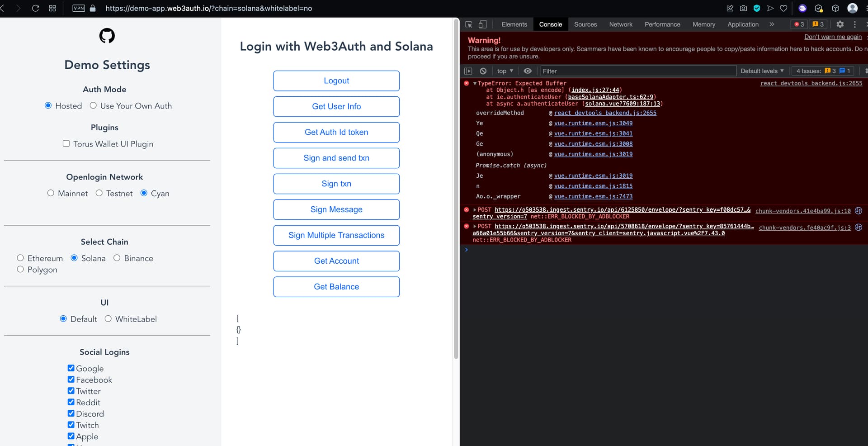Click Sign Multiple Transactions

(336, 235)
